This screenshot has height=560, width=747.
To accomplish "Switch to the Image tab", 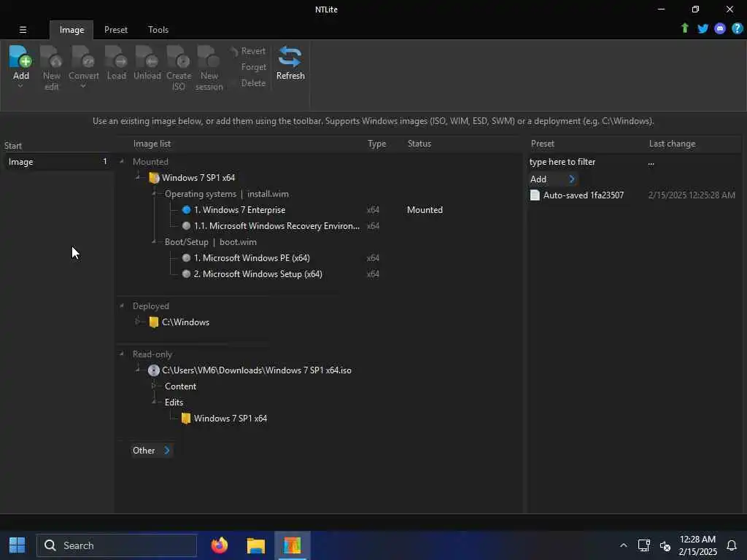I will click(71, 29).
